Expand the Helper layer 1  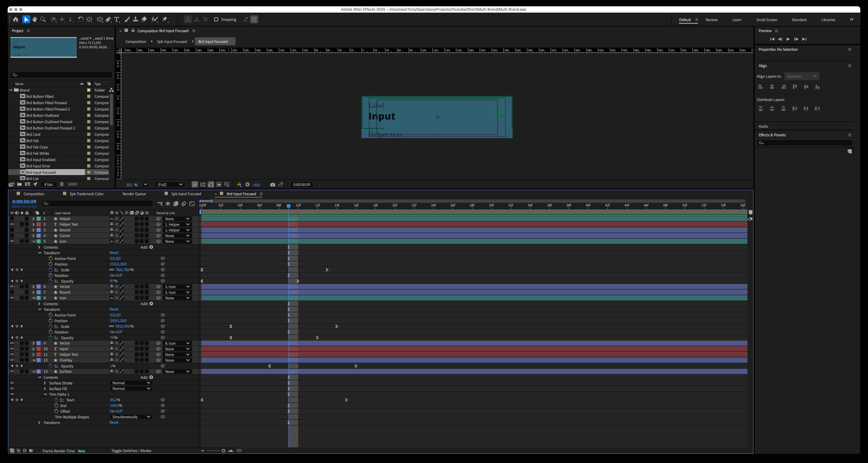point(33,219)
